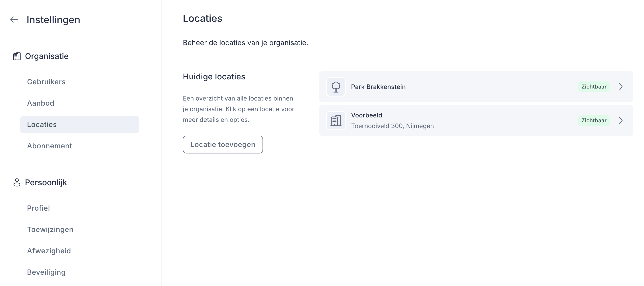Select Locaties in the sidebar

[x=42, y=124]
